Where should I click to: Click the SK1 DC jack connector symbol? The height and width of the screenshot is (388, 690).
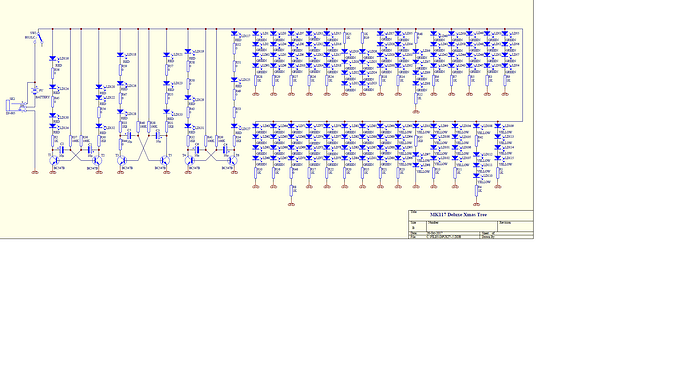(x=9, y=106)
